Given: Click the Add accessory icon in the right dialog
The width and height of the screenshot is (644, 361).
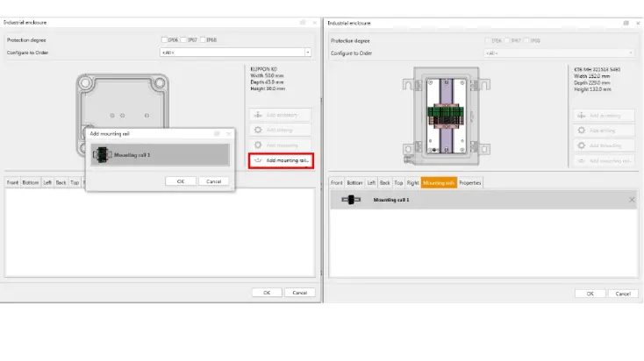Looking at the screenshot, I should [582, 115].
